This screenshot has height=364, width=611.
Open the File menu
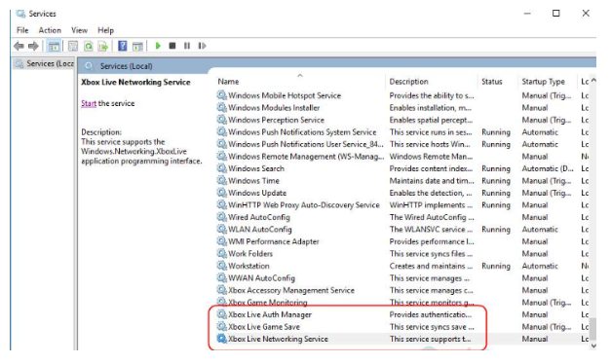coord(22,30)
